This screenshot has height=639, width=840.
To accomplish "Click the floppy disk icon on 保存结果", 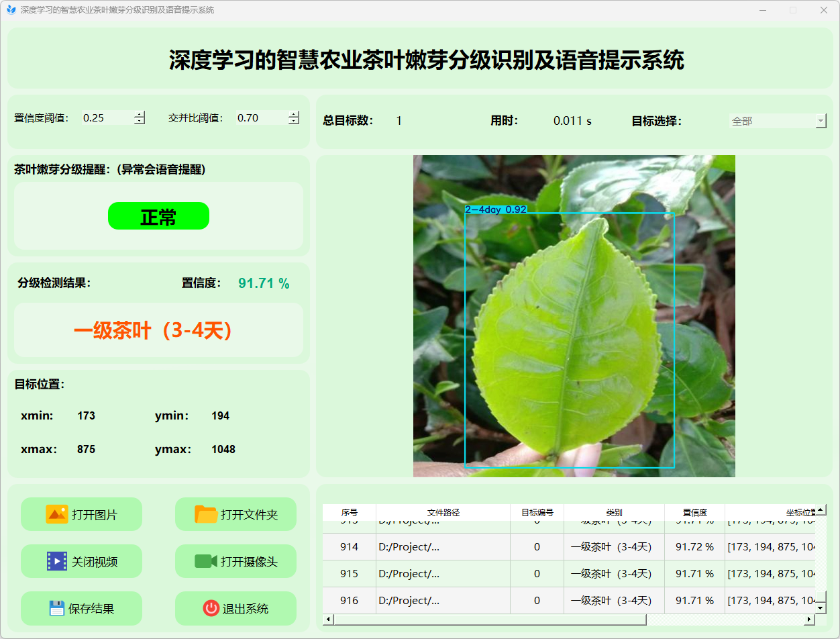I will pos(56,608).
